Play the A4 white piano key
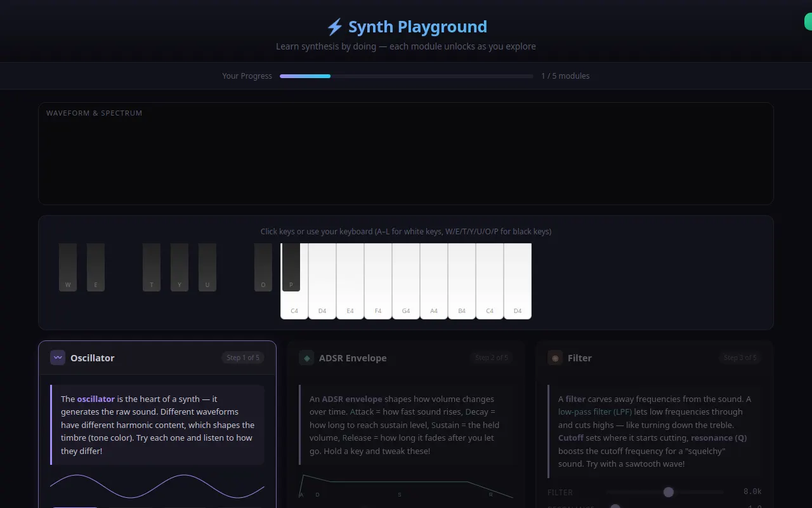 coord(434,281)
